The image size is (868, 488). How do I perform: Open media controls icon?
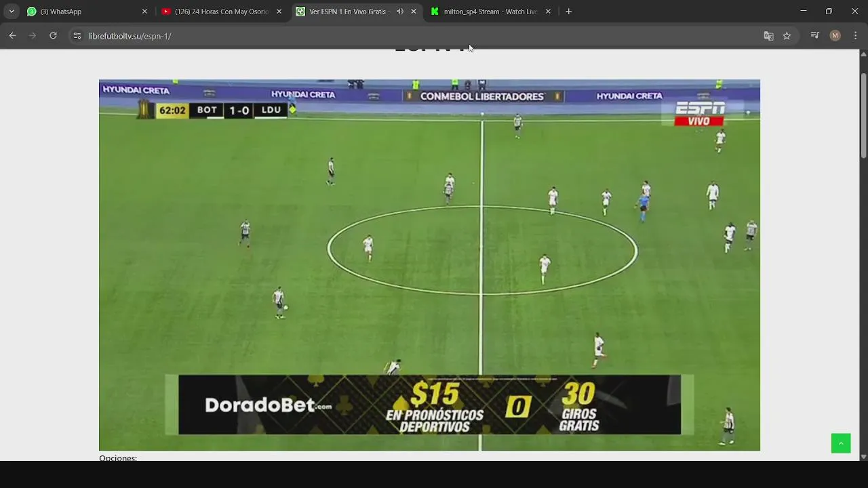point(815,36)
